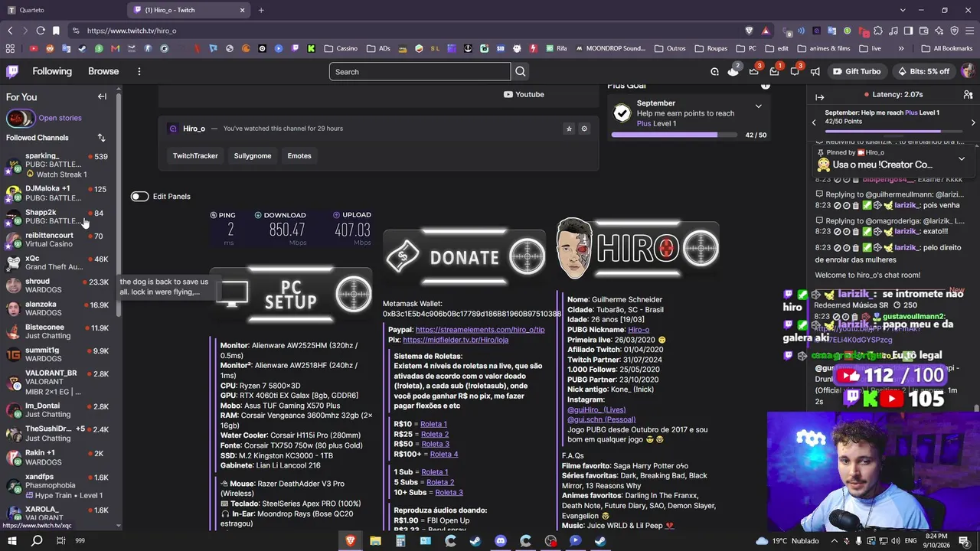Open the Gmail bookmark icon
The height and width of the screenshot is (551, 980).
(115, 48)
